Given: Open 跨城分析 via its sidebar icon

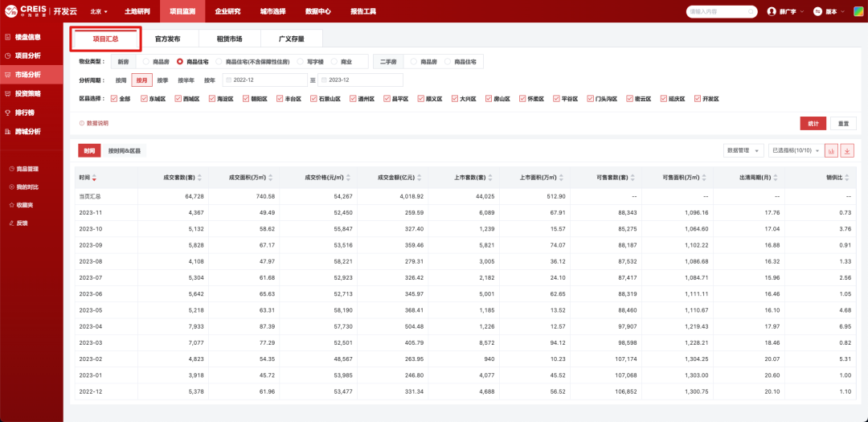Looking at the screenshot, I should (8, 132).
